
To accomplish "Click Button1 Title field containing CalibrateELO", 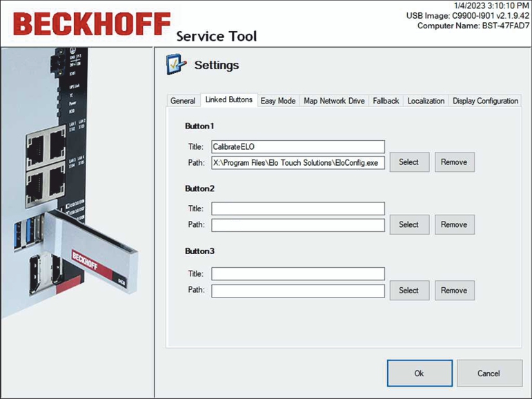I will pyautogui.click(x=298, y=147).
